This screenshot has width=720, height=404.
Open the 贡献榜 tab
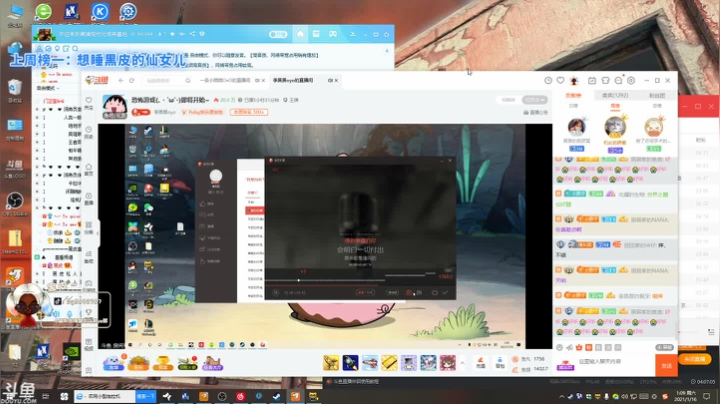573,95
